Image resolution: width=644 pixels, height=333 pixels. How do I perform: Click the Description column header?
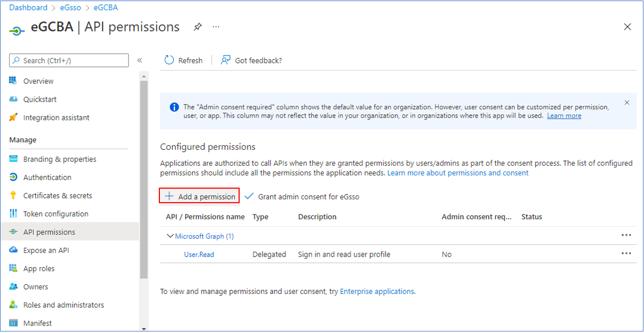[x=317, y=216]
